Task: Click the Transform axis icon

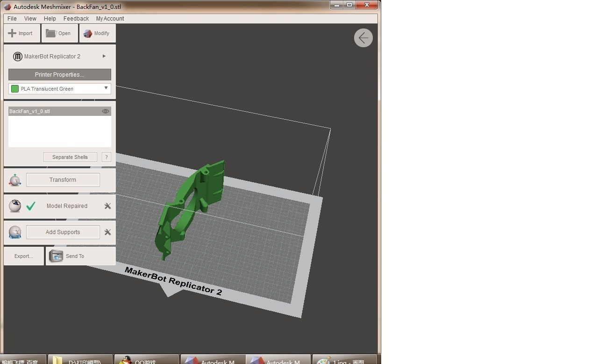Action: coord(15,180)
